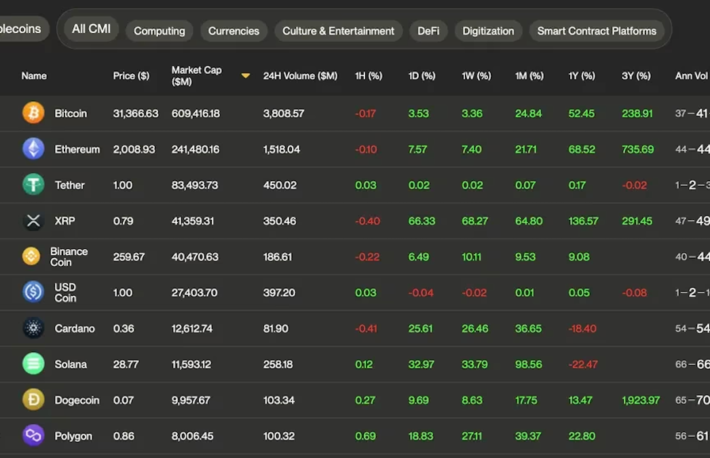Open the Solana name link

click(71, 364)
